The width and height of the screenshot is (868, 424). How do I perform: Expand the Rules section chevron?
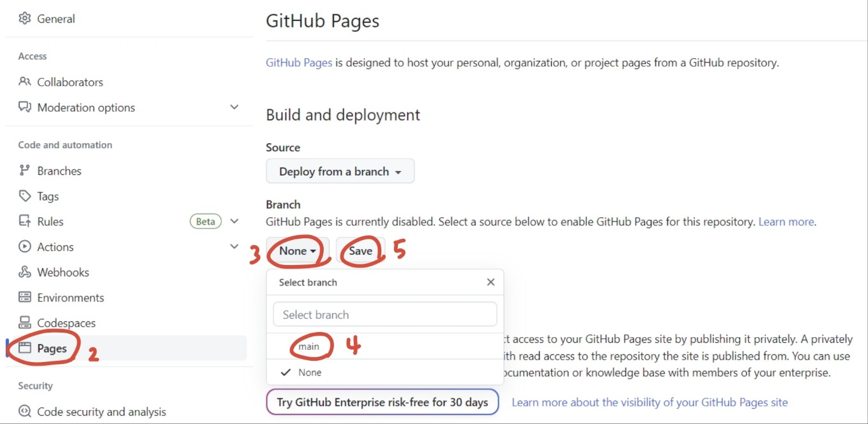[234, 222]
